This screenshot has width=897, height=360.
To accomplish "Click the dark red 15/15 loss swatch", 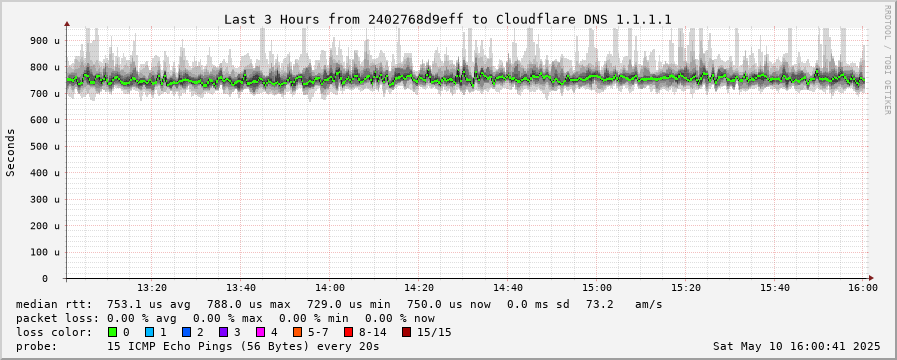I will pos(406,332).
